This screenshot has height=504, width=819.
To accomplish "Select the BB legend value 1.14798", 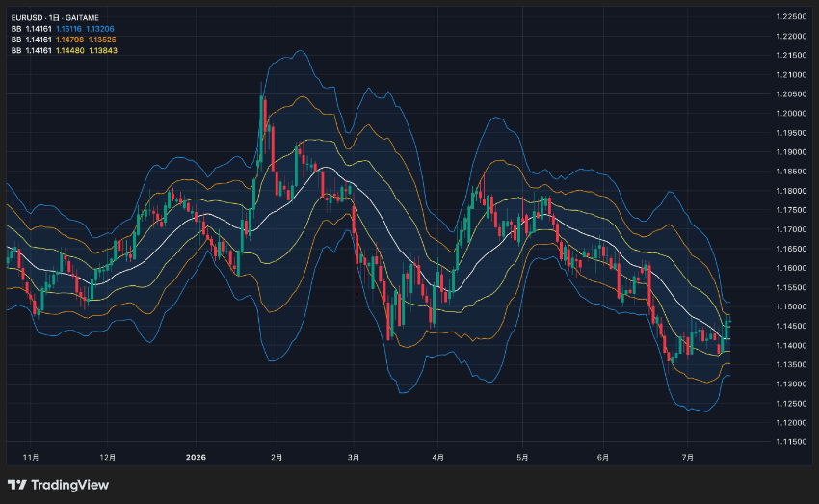I will [69, 40].
